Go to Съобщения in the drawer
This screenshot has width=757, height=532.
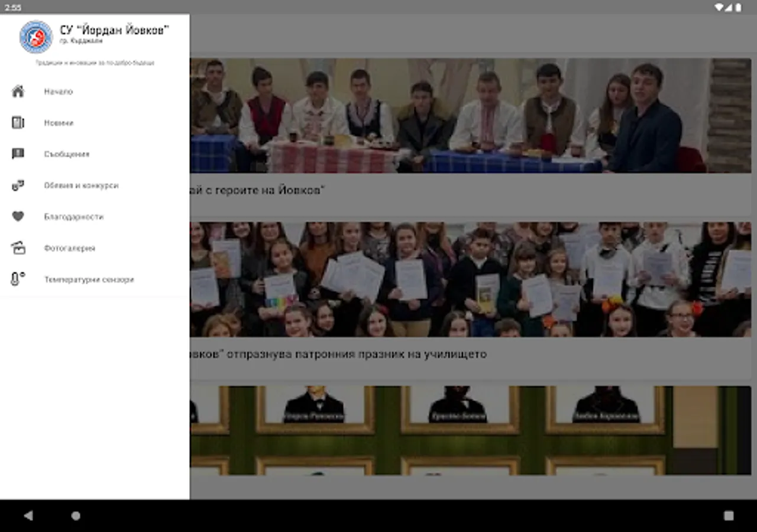click(95, 154)
